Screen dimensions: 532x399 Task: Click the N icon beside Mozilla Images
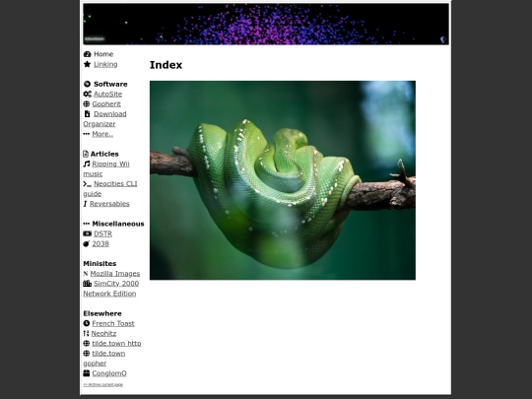86,274
